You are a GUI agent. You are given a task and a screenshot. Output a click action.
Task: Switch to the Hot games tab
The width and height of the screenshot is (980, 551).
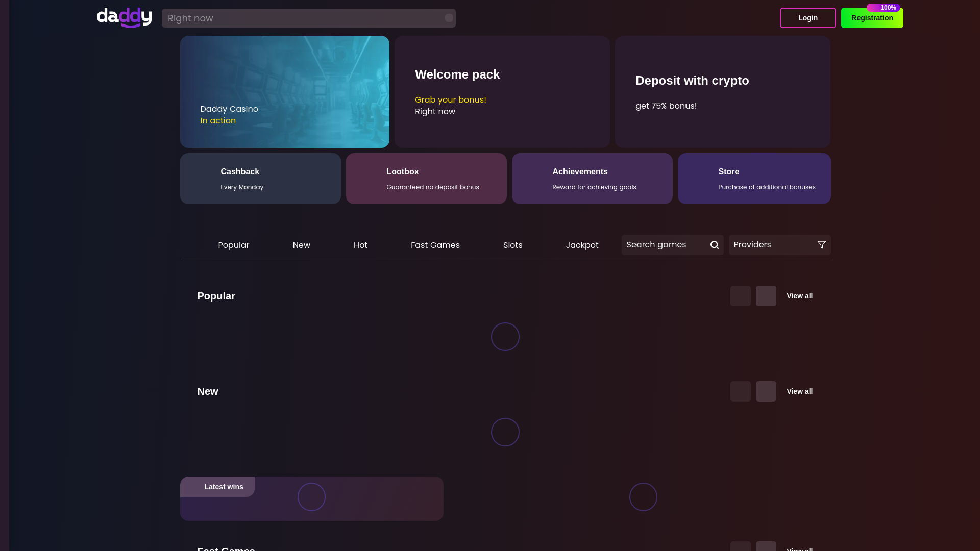(360, 245)
